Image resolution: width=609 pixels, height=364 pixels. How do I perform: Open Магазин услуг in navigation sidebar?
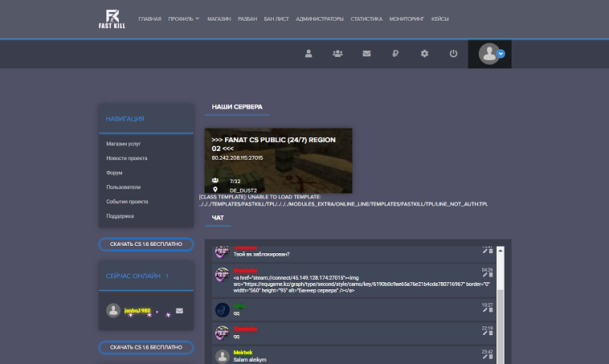pyautogui.click(x=123, y=144)
